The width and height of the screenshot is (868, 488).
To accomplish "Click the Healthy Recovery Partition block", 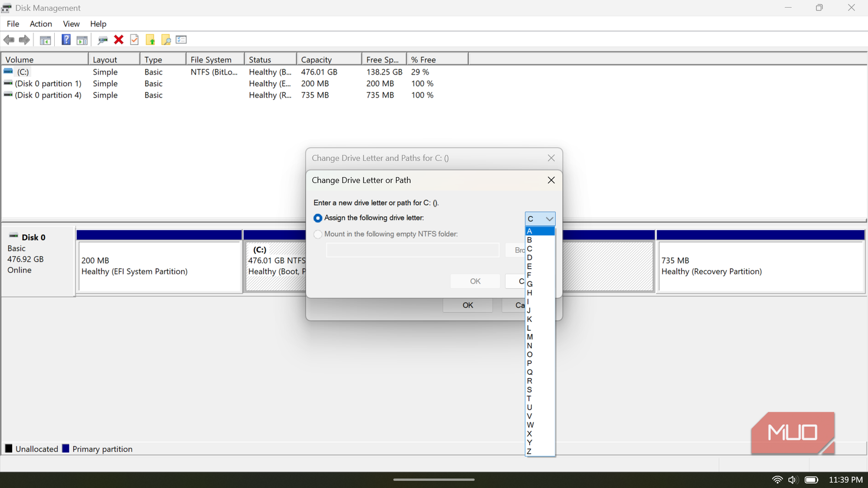I will (x=760, y=266).
